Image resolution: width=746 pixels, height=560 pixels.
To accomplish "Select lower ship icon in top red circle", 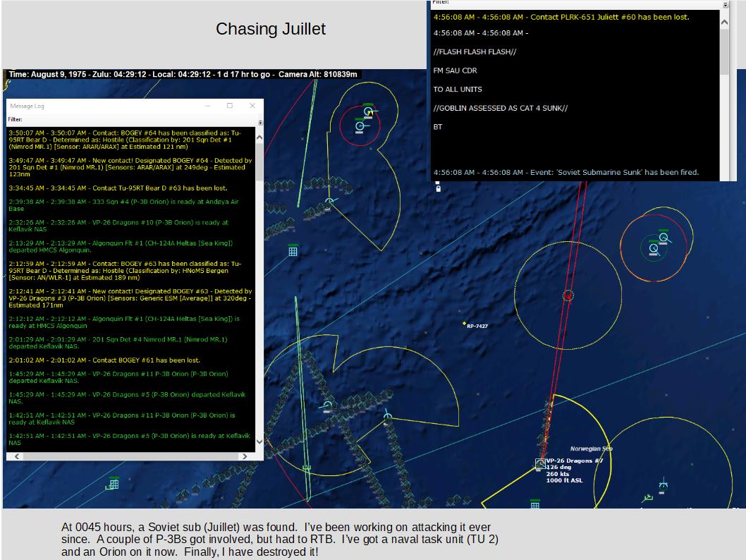I will (x=360, y=126).
